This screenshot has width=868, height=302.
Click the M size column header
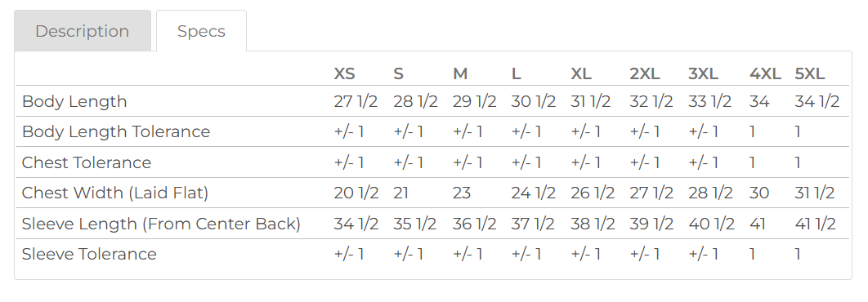460,73
